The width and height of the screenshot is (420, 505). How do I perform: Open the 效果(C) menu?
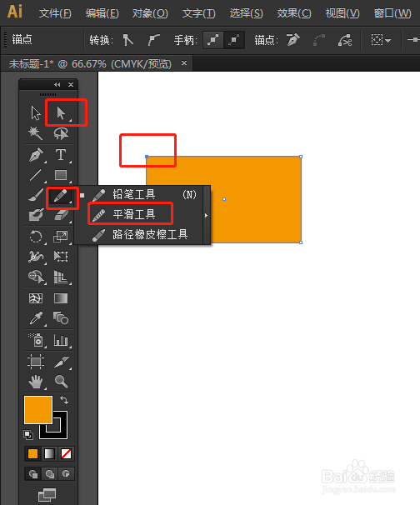[294, 13]
